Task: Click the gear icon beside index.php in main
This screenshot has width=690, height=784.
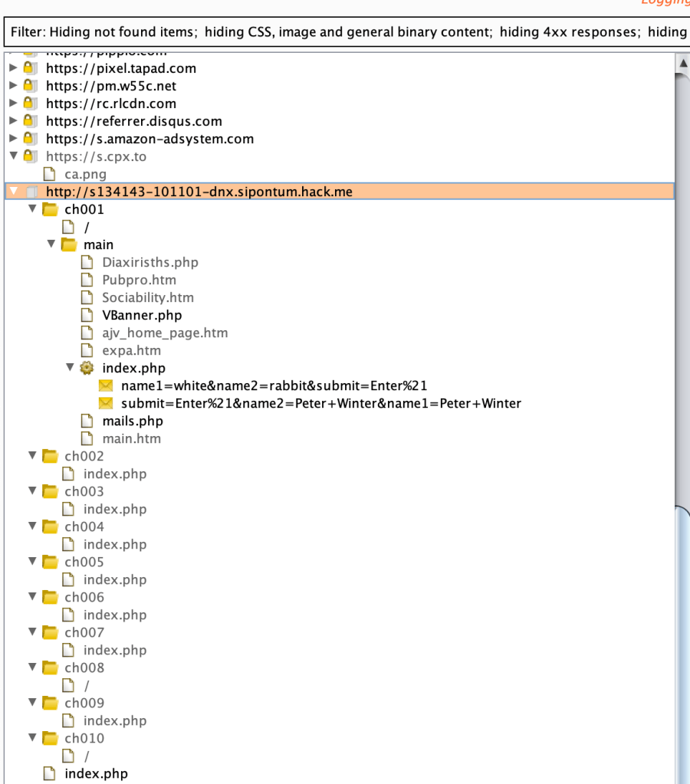Action: coord(87,369)
